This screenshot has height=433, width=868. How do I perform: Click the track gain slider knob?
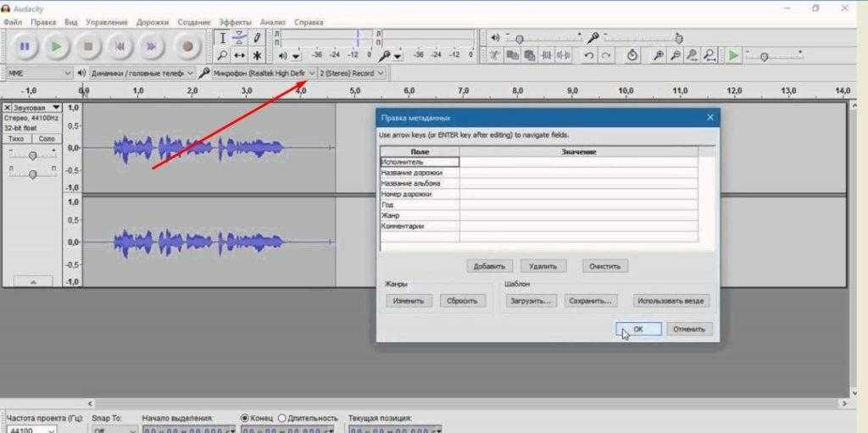point(32,155)
